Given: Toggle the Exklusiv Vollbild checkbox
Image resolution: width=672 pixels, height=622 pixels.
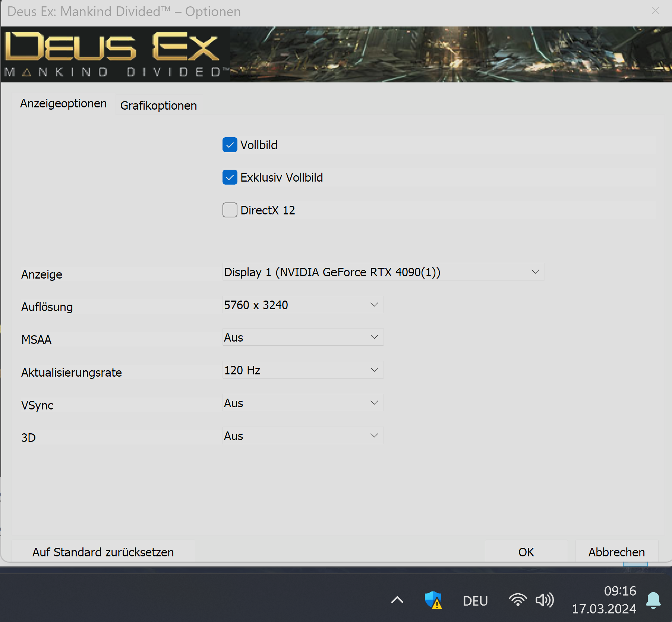Looking at the screenshot, I should [x=230, y=178].
